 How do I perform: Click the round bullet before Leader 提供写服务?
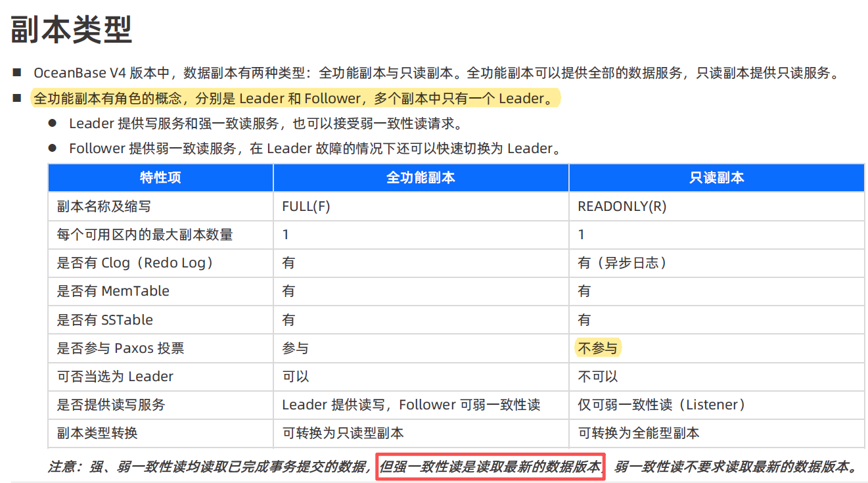(53, 123)
